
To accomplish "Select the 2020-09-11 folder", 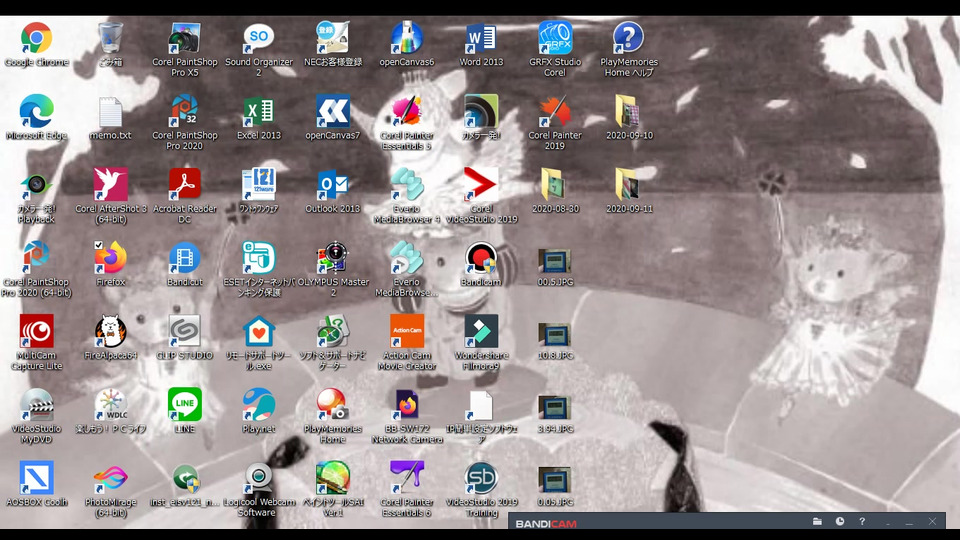I will pyautogui.click(x=629, y=185).
